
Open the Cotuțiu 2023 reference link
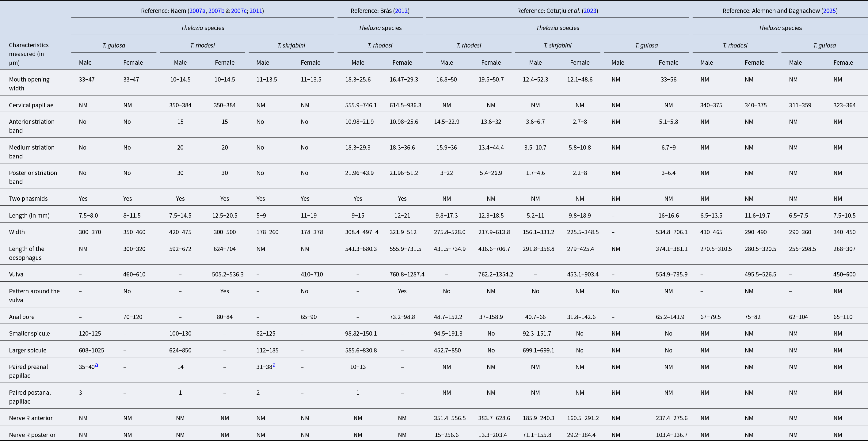pos(590,11)
